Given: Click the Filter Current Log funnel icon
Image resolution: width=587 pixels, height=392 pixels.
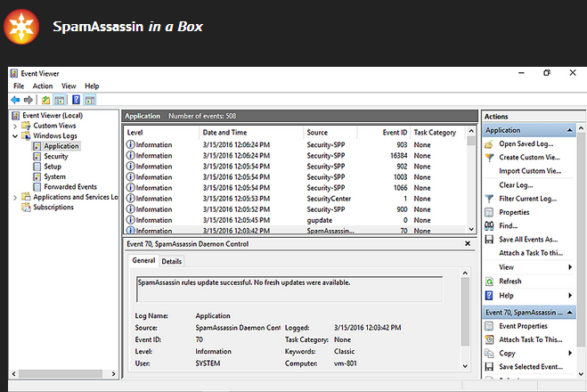Looking at the screenshot, I should click(x=489, y=199).
